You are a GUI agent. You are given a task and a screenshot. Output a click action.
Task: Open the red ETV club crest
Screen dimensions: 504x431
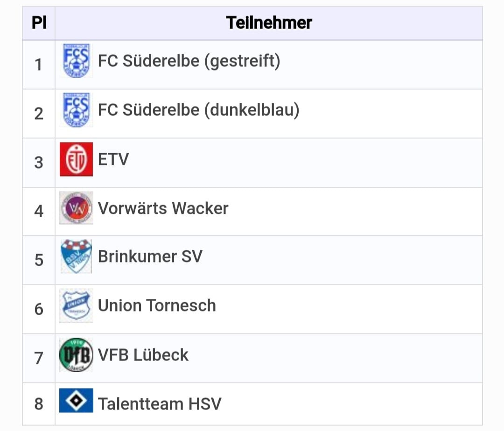[76, 159]
